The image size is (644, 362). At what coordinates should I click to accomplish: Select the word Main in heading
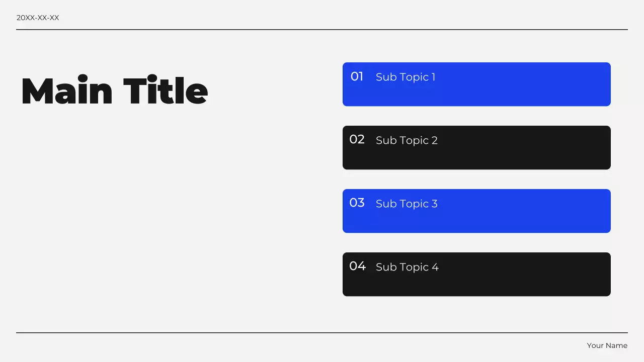66,92
